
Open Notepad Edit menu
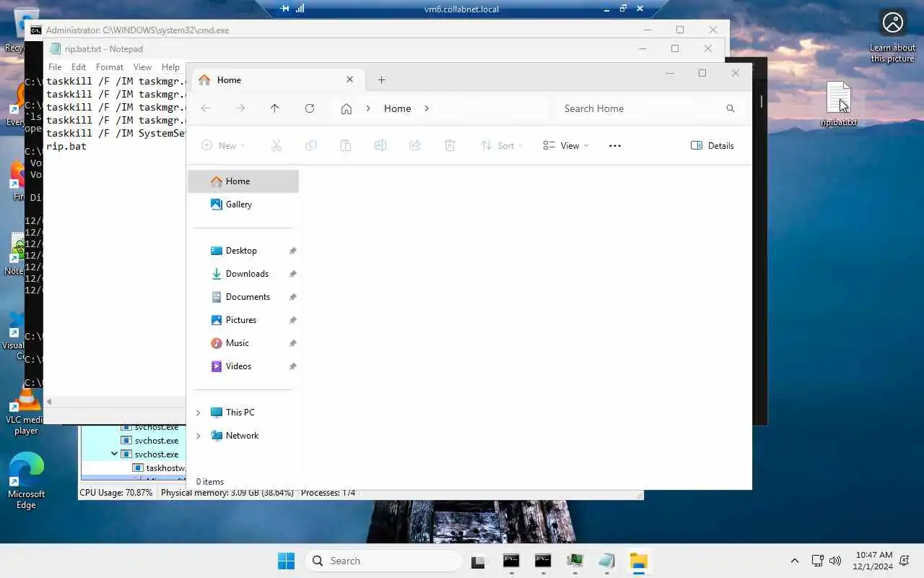pyautogui.click(x=79, y=67)
